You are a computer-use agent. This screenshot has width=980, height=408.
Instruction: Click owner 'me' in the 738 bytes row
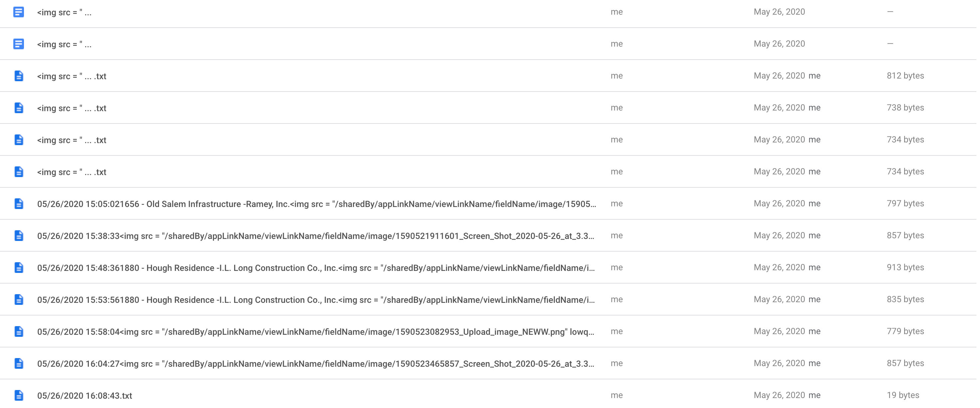click(x=617, y=108)
